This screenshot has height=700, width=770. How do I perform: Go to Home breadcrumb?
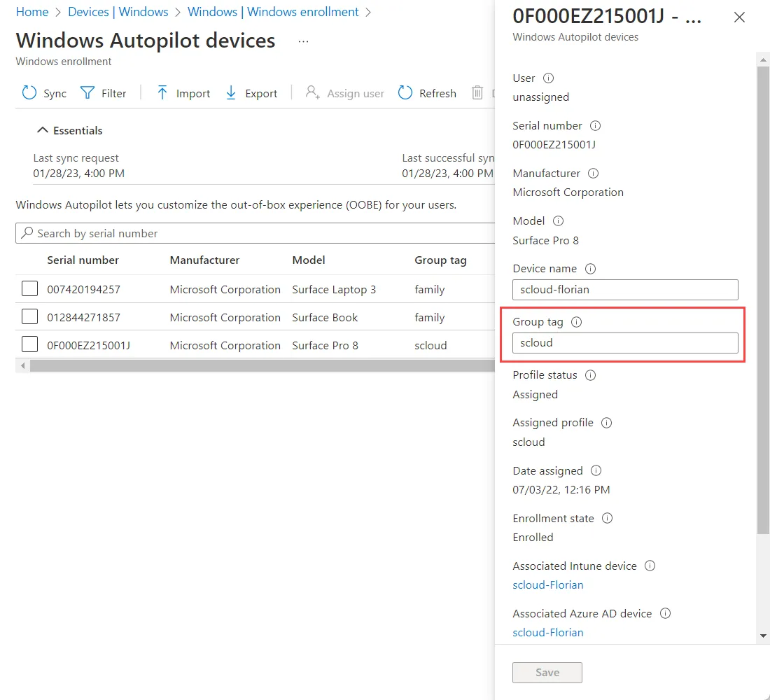tap(32, 12)
